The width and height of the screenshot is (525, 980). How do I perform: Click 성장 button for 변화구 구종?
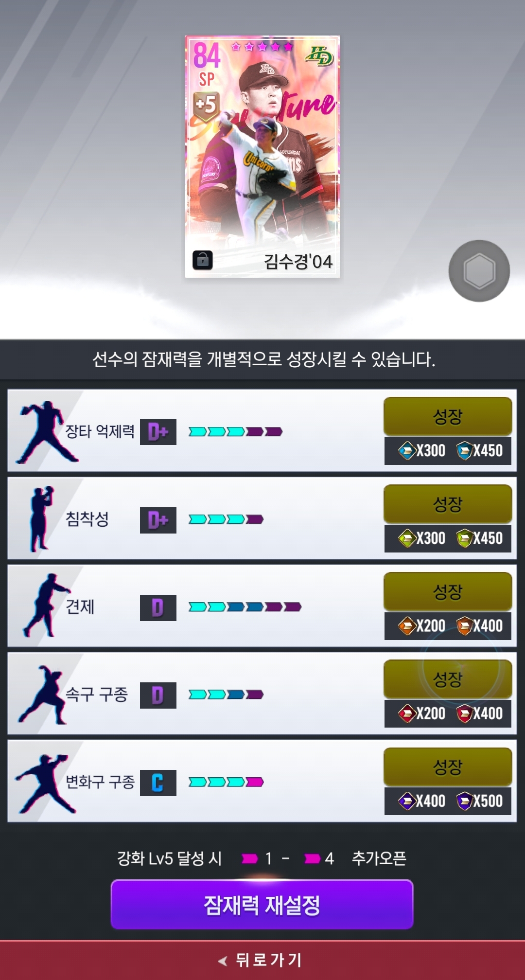pos(448,767)
